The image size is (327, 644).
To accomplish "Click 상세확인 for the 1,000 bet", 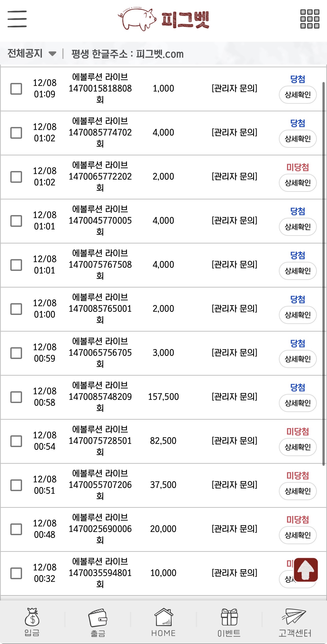I will point(298,95).
